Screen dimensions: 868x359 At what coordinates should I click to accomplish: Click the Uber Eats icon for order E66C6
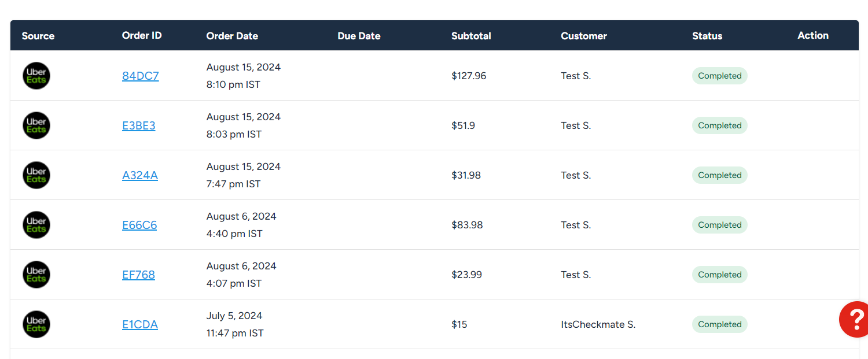tap(36, 225)
